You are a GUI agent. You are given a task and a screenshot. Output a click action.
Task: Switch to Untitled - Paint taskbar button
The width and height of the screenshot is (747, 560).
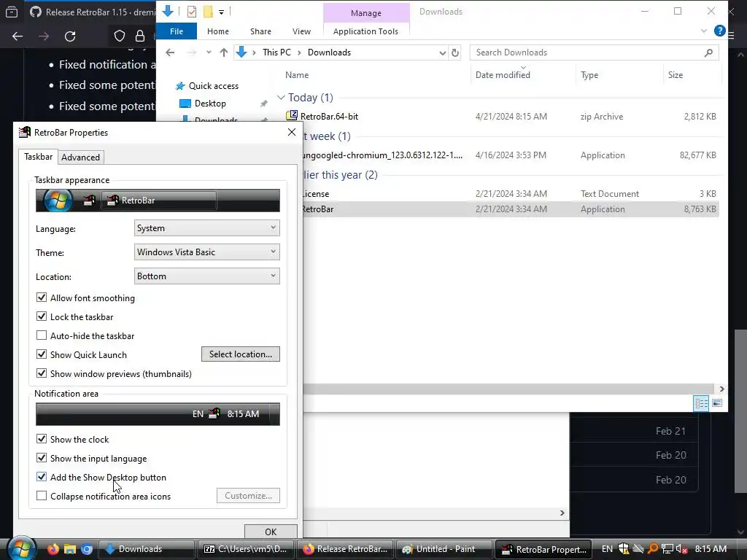pyautogui.click(x=444, y=549)
